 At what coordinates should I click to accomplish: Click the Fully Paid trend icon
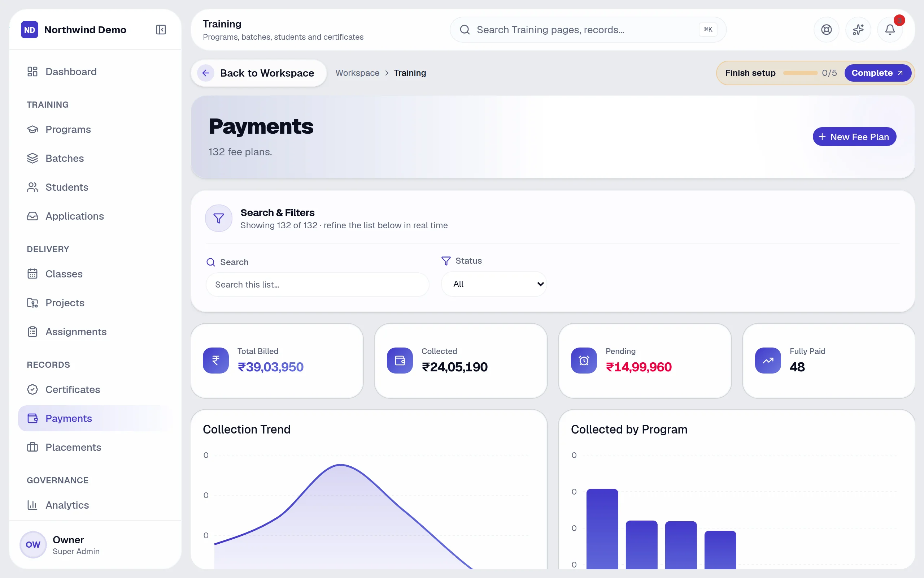tap(768, 360)
